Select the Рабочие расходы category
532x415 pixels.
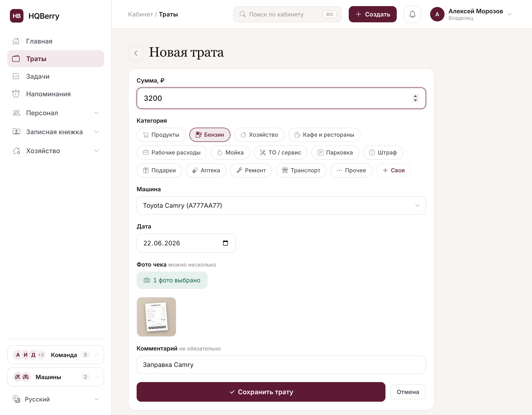(172, 152)
